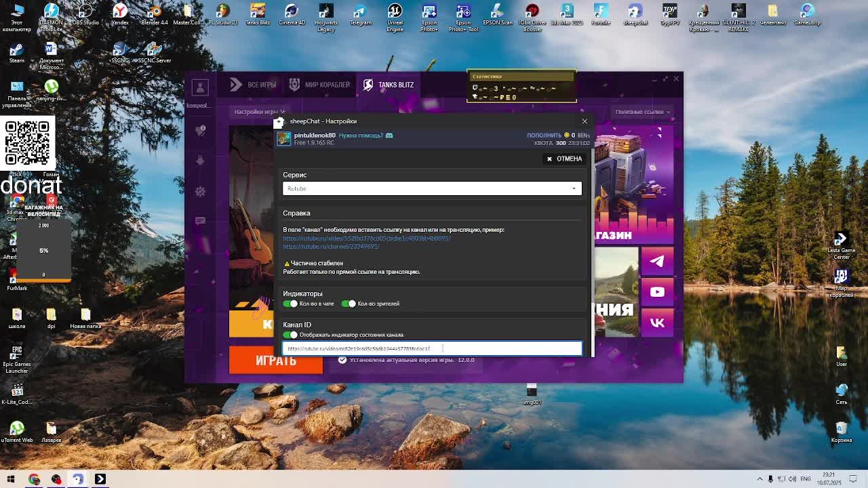
Task: Open the Telegram desktop shortcut
Action: (360, 15)
